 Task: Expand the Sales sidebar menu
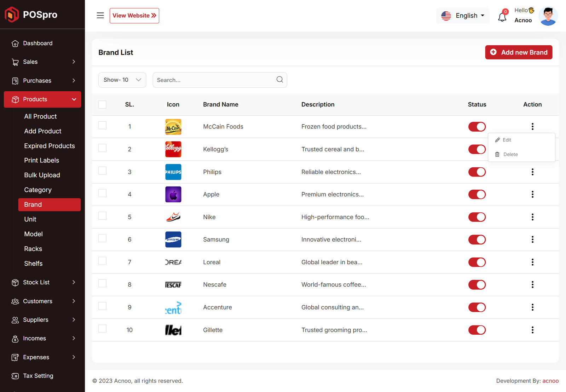coord(42,62)
